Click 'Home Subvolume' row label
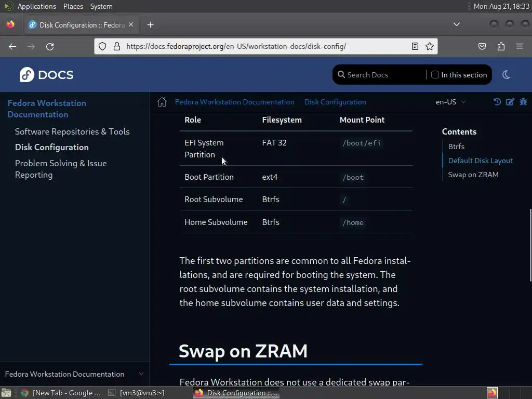Image resolution: width=532 pixels, height=399 pixels. [x=216, y=222]
